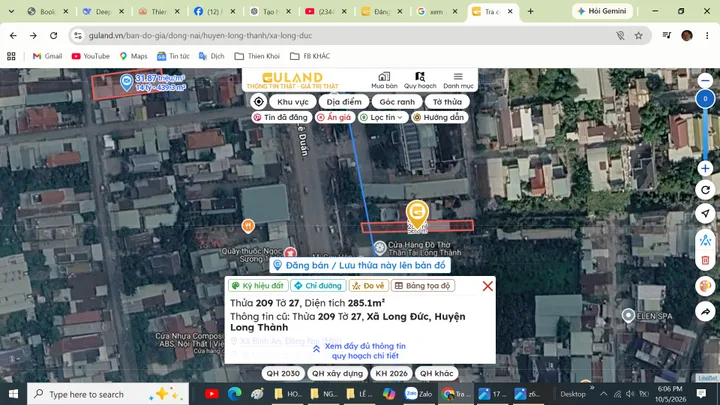Screen dimensions: 720x405
Task: Click the navigation arrow icon
Action: (705, 213)
